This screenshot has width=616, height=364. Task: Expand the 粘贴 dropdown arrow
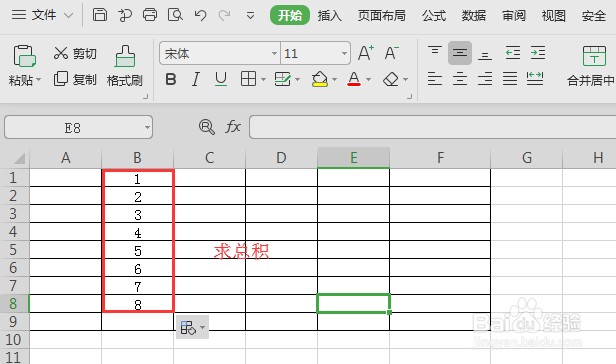click(x=38, y=80)
